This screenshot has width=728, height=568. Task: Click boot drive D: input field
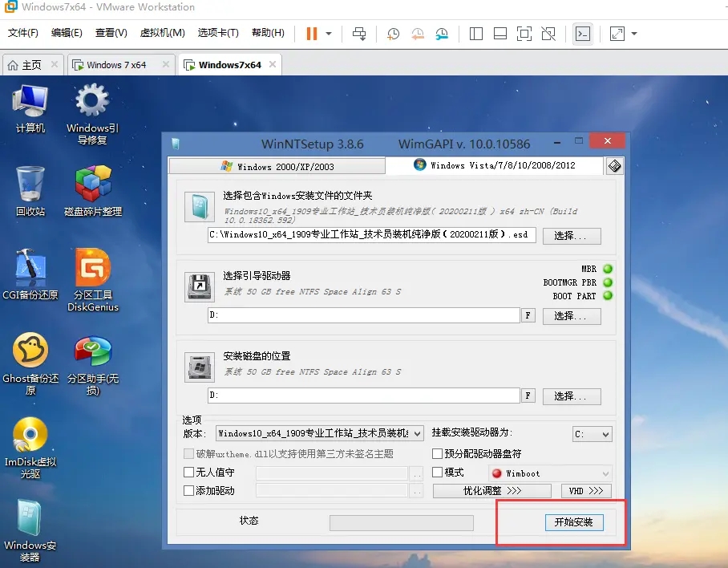click(363, 315)
